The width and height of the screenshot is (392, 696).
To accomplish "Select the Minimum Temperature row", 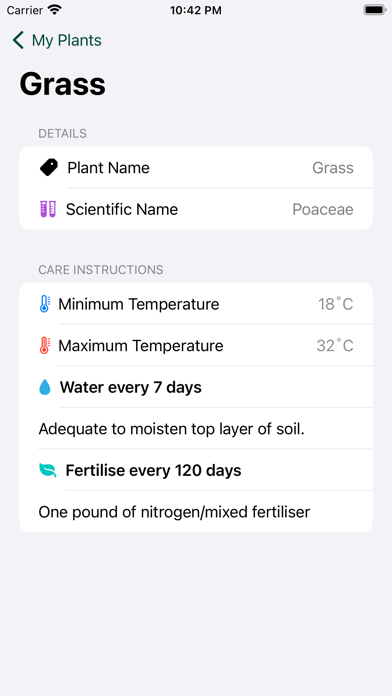I will (x=196, y=304).
